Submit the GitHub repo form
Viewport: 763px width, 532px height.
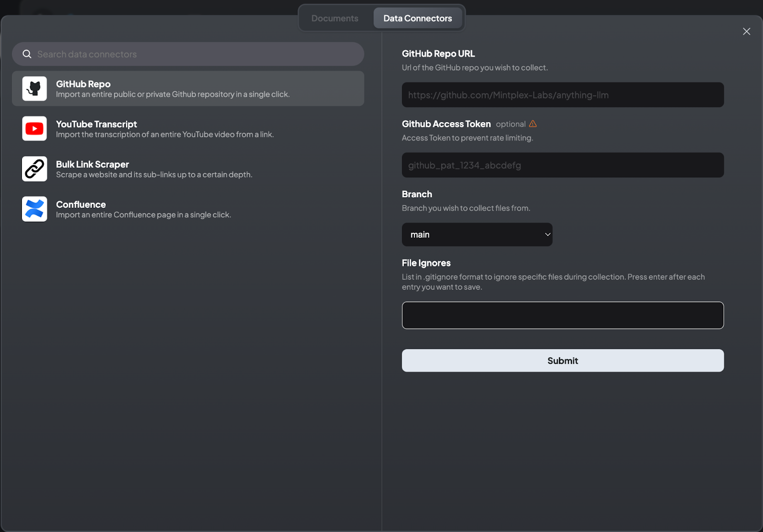tap(563, 360)
